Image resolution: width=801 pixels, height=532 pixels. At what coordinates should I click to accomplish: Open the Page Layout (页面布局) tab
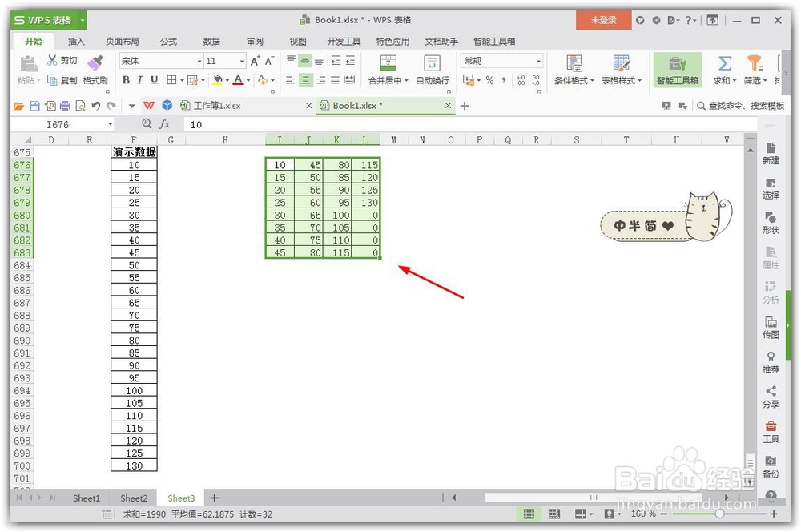pyautogui.click(x=122, y=42)
